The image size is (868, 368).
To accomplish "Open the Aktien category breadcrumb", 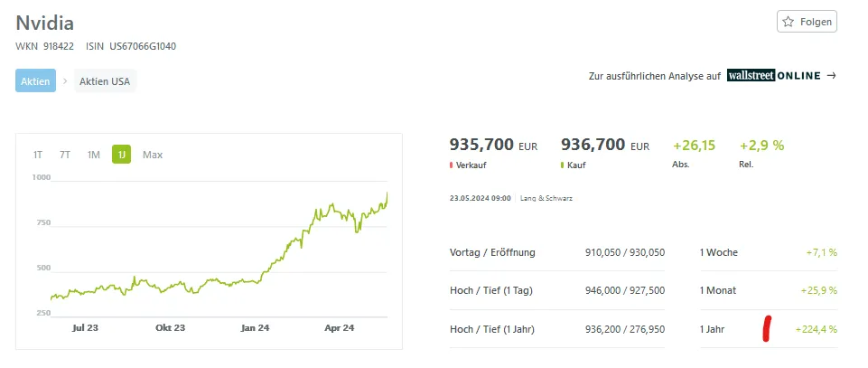I will coord(35,80).
